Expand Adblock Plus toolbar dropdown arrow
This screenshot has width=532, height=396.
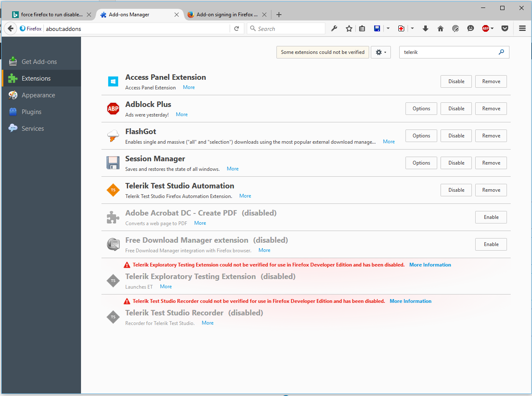pos(492,28)
